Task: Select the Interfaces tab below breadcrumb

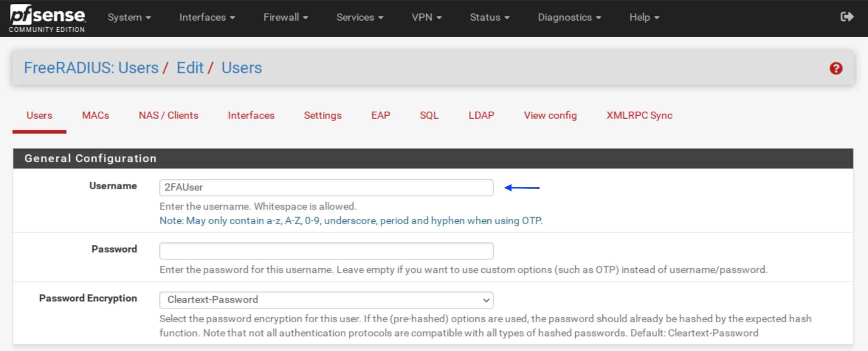Action: (251, 115)
